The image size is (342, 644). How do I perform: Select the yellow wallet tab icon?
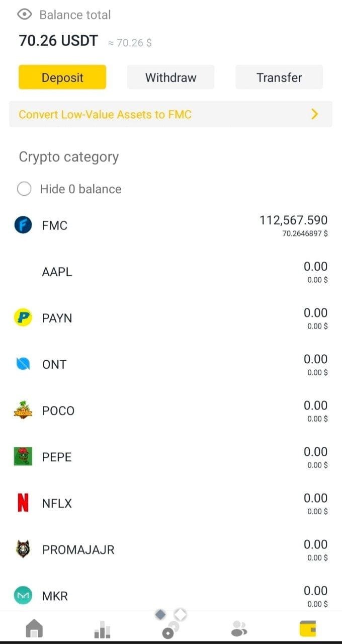pyautogui.click(x=308, y=629)
